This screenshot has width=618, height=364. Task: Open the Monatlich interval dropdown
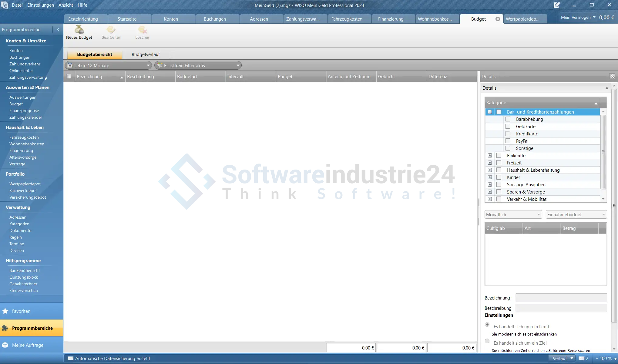coord(513,214)
